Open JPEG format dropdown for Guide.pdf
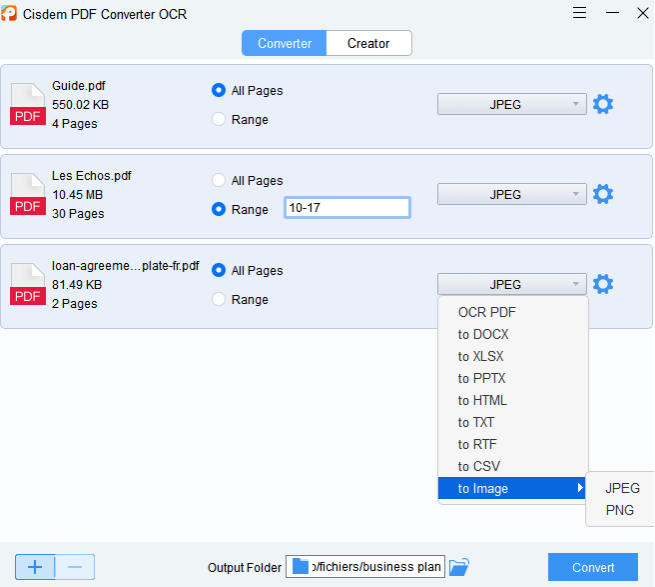Viewport: 655px width, 587px height. [x=512, y=104]
